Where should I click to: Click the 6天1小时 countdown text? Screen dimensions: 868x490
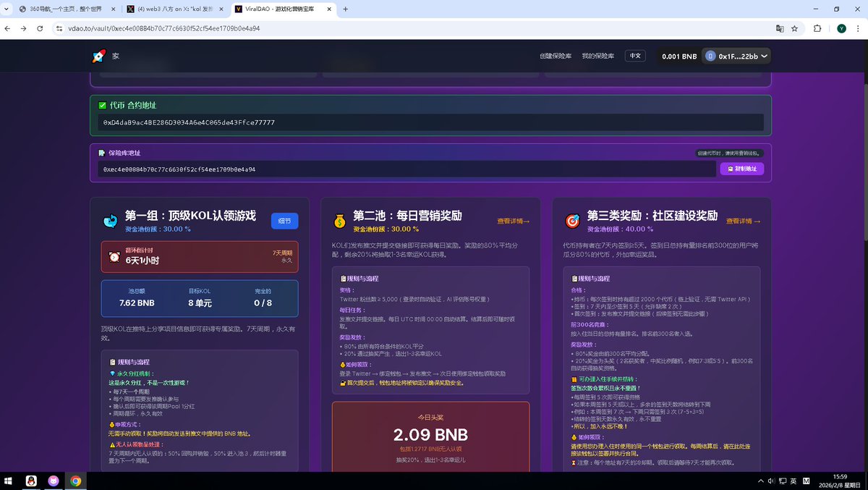coord(142,261)
